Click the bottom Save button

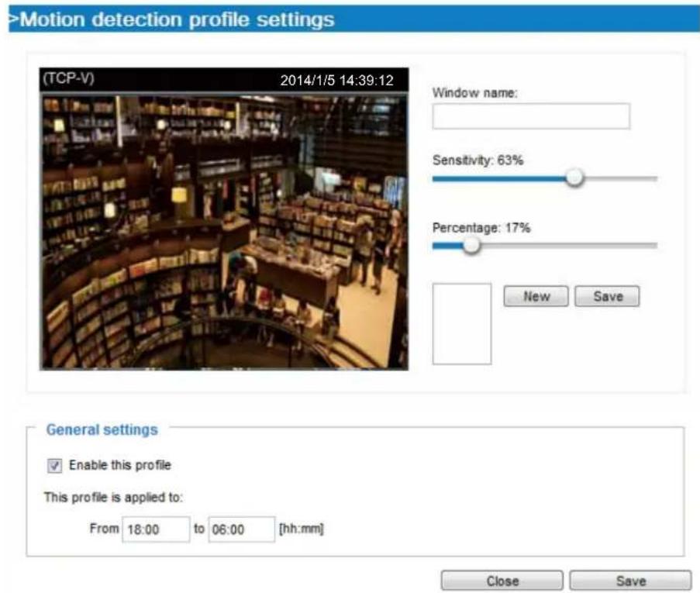630,581
